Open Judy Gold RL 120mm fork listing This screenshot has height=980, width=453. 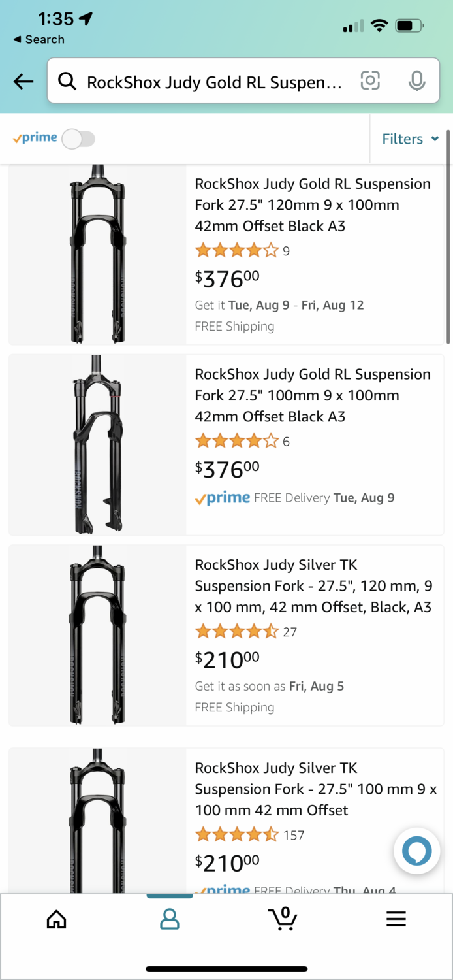[x=313, y=204]
